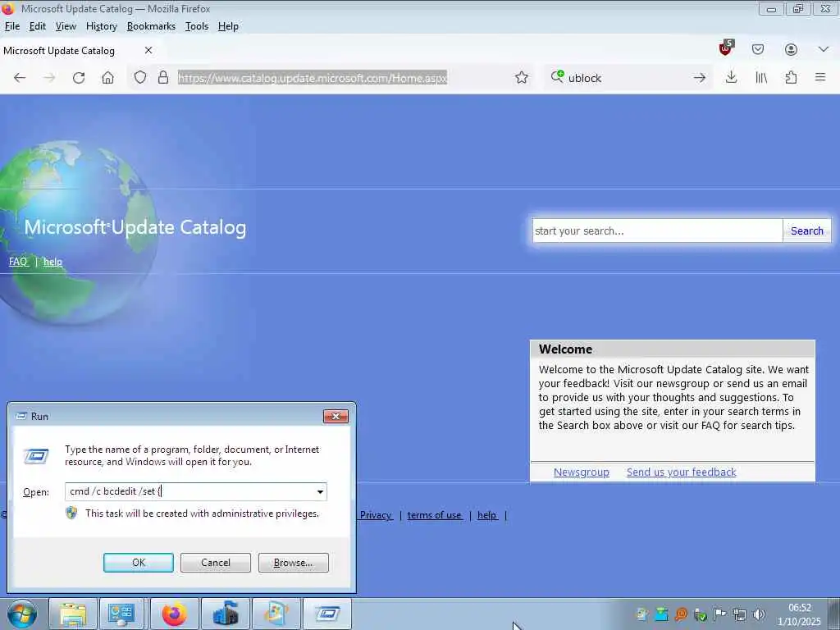Image resolution: width=840 pixels, height=630 pixels.
Task: Bookmark this page with the star
Action: tap(521, 78)
